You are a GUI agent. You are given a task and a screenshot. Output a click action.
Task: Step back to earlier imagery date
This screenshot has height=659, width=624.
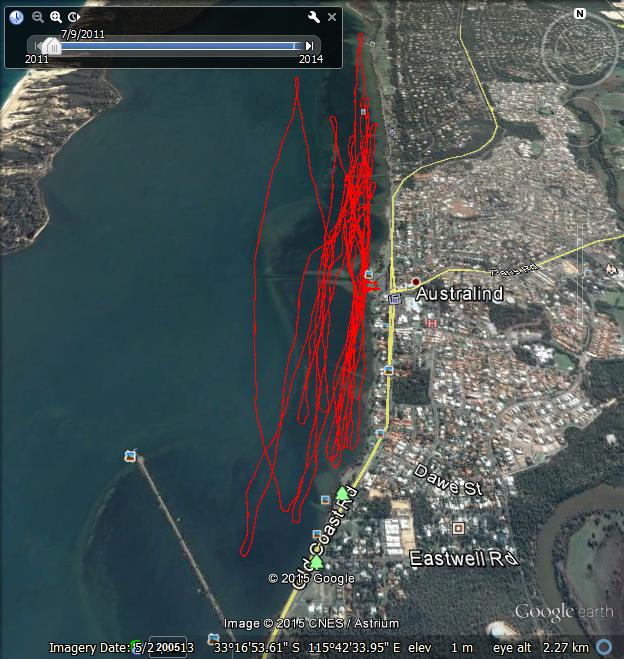[x=38, y=45]
